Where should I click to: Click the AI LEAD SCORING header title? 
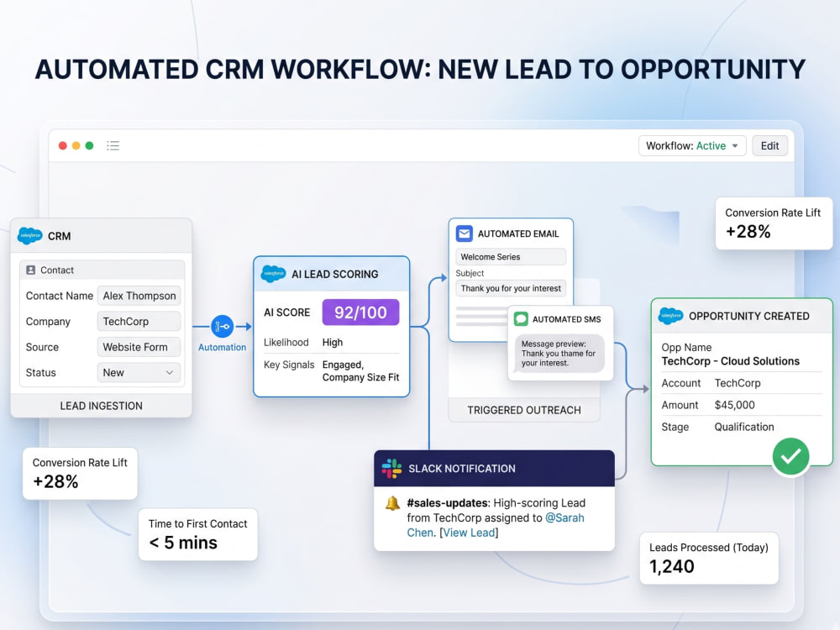[x=335, y=275]
